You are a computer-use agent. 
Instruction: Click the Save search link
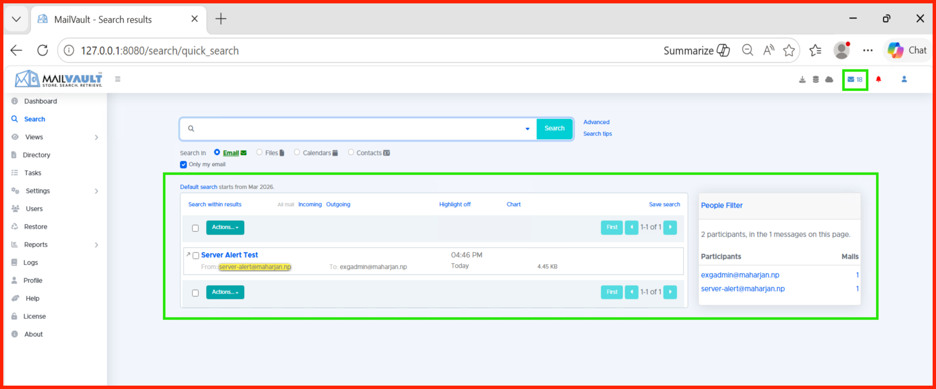(x=664, y=205)
